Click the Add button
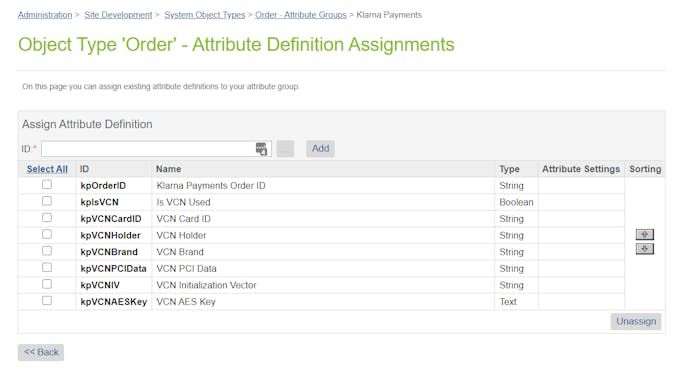The width and height of the screenshot is (680, 372). [x=320, y=149]
